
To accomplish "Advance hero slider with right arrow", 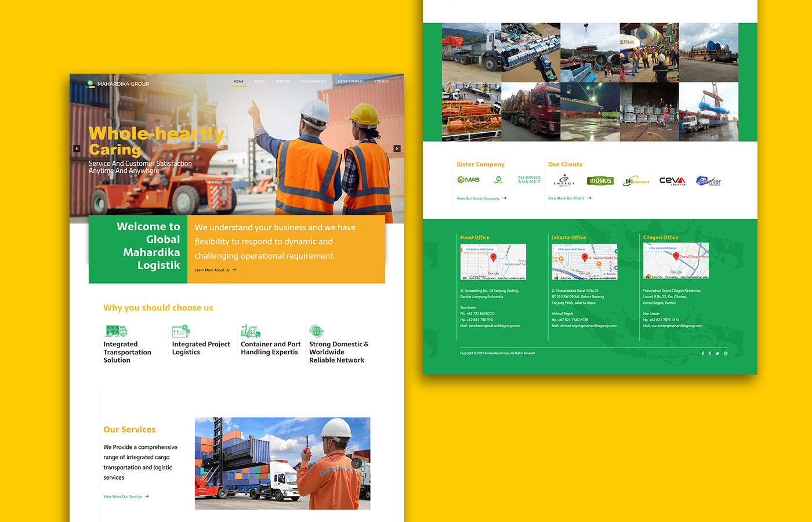I will (x=397, y=148).
